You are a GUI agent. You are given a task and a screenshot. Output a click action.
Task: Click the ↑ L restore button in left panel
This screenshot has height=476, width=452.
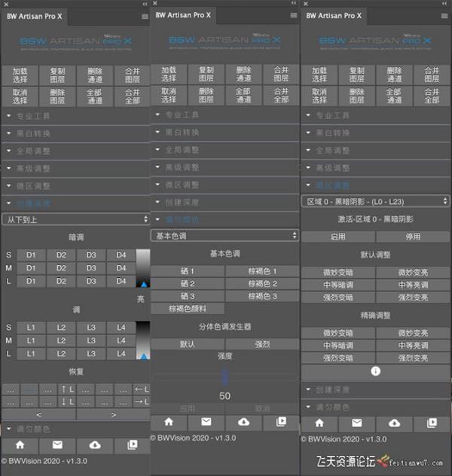coord(67,389)
